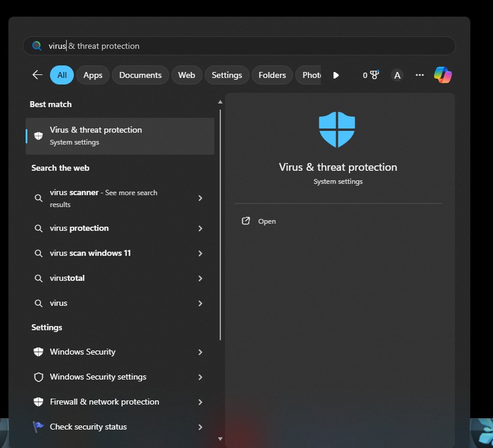Click the Open external-link icon

(246, 221)
